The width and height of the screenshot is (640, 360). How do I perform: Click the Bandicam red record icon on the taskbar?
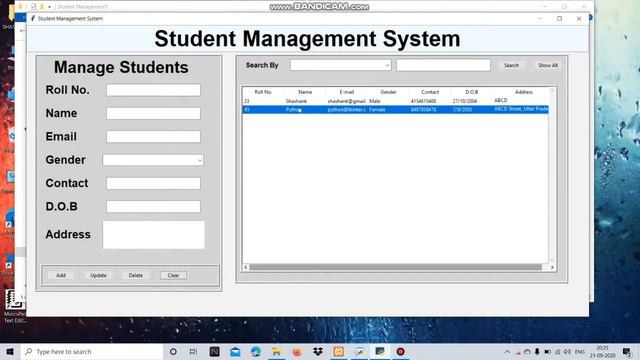400,351
